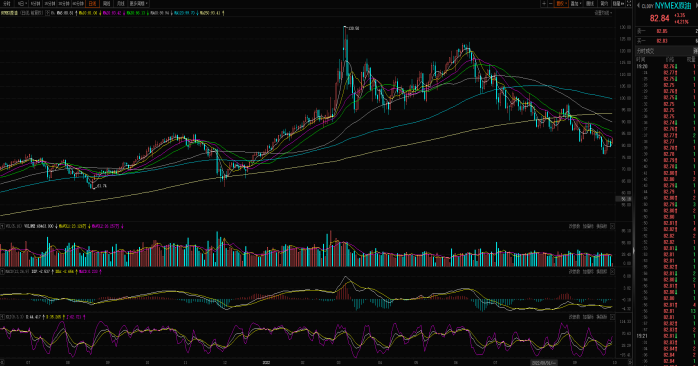
Task: Click the chart name label in legend
Action: pos(9,13)
